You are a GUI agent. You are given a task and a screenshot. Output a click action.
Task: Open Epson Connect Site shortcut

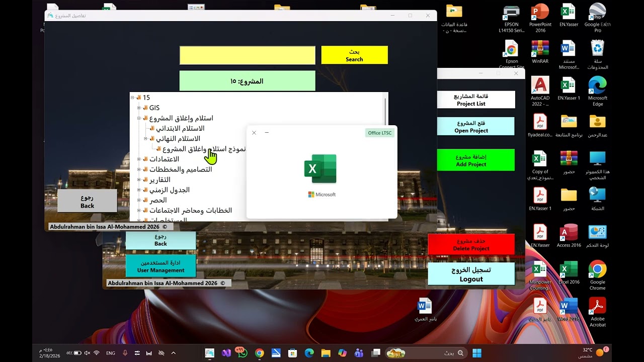coord(511,55)
